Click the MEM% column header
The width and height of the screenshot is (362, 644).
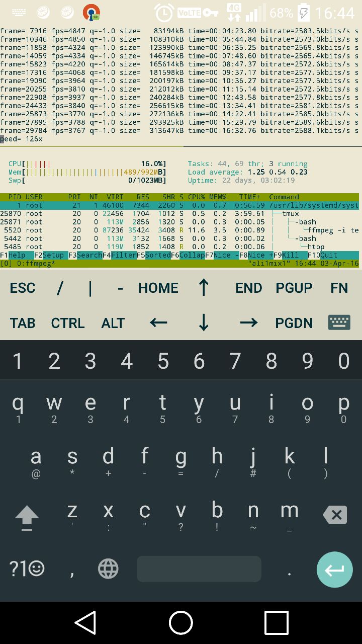[x=218, y=197]
